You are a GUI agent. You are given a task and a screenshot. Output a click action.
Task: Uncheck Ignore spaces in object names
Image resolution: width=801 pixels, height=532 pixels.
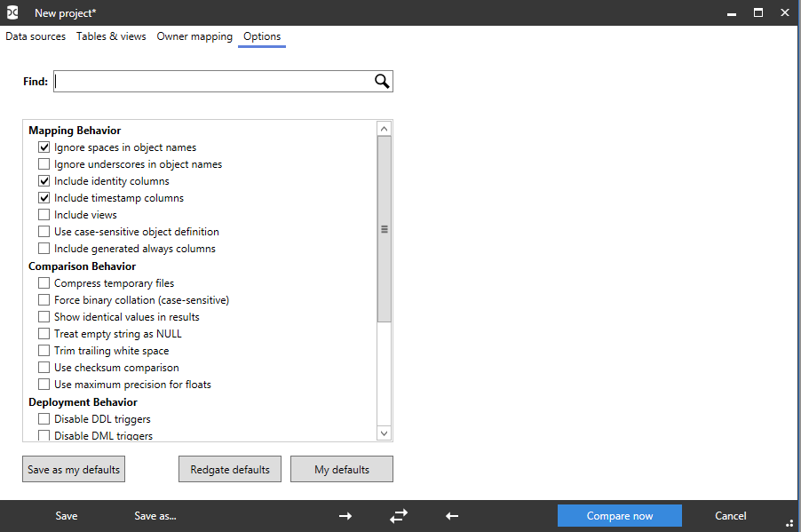coord(44,147)
